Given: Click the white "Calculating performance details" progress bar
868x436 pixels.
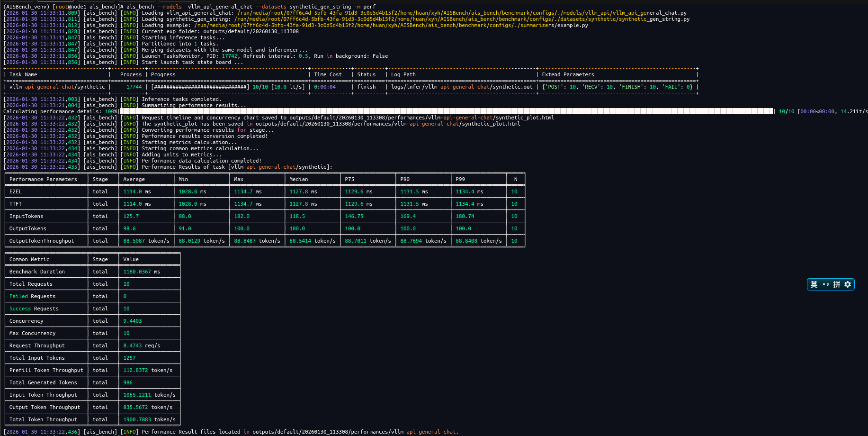Looking at the screenshot, I should click(x=446, y=111).
